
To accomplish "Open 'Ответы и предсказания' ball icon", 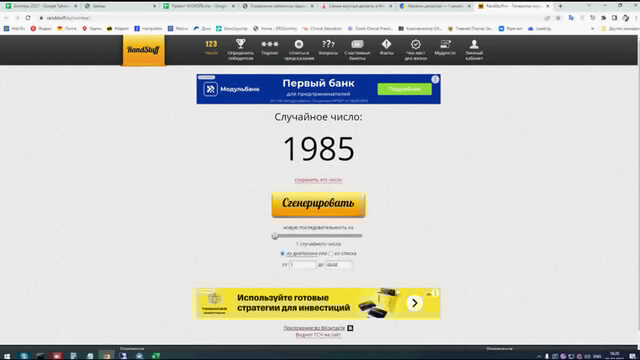I will (299, 49).
